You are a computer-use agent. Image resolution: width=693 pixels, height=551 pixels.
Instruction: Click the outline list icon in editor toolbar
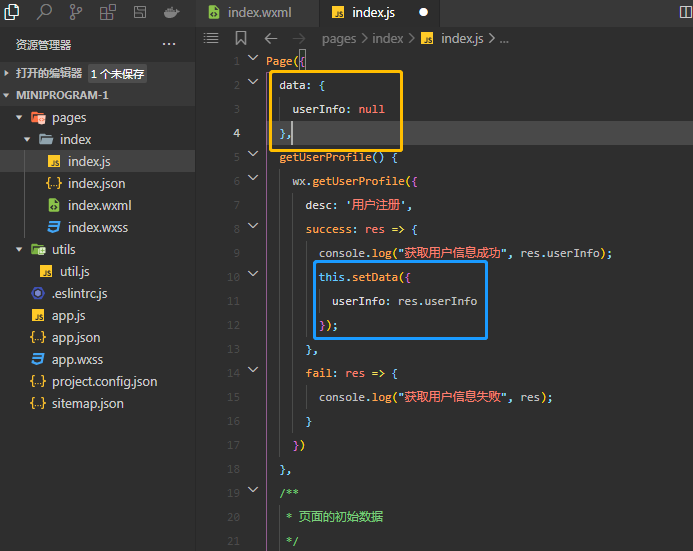click(211, 38)
